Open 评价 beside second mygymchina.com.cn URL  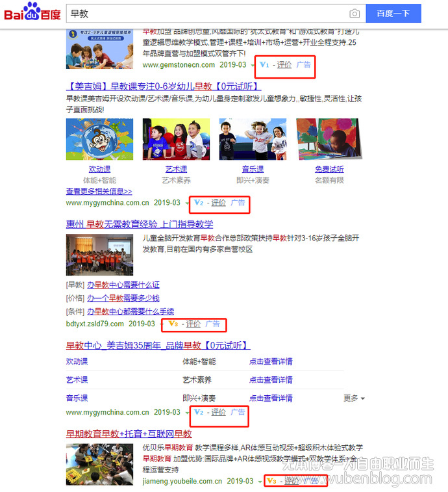218,412
